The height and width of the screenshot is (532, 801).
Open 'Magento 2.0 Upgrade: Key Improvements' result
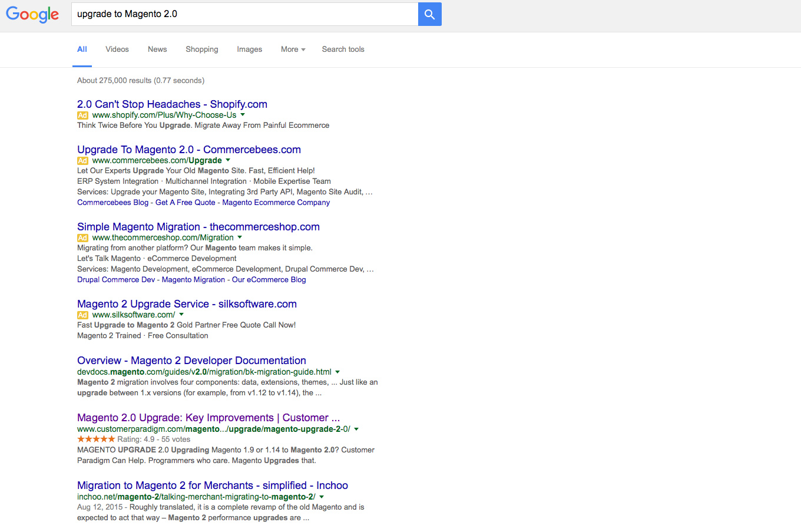(x=208, y=418)
